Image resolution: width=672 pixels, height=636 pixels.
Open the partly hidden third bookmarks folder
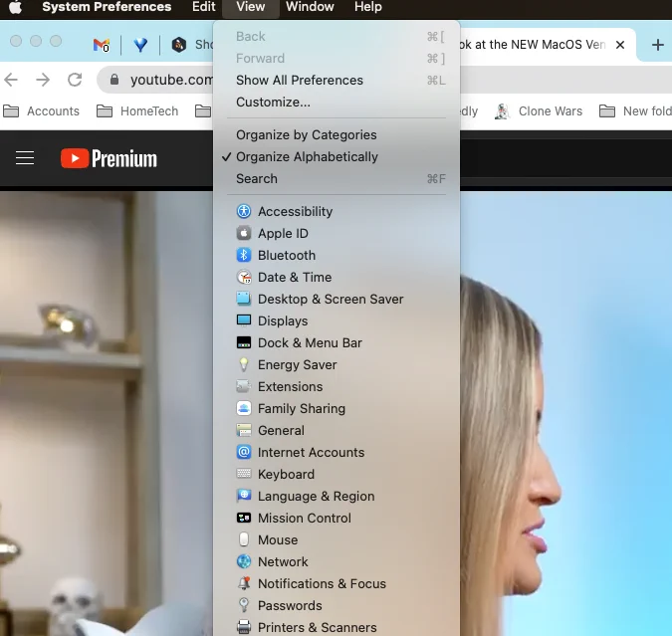[x=203, y=111]
